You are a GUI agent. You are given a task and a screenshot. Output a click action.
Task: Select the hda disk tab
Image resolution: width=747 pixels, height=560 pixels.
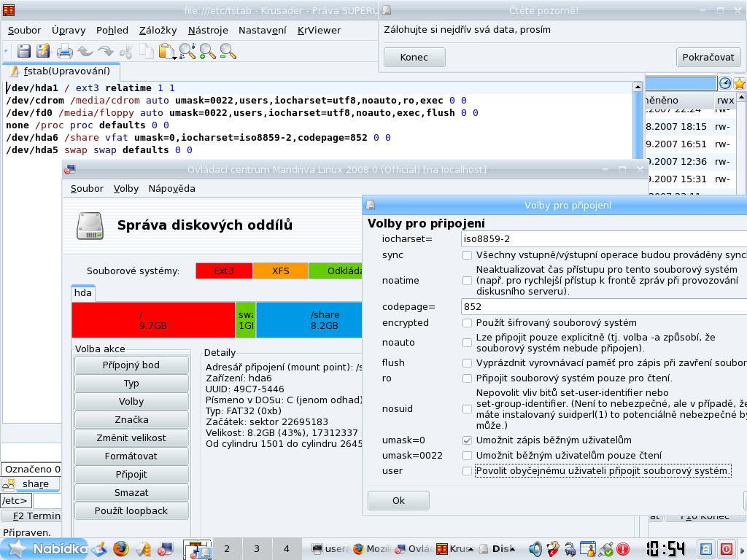[83, 293]
